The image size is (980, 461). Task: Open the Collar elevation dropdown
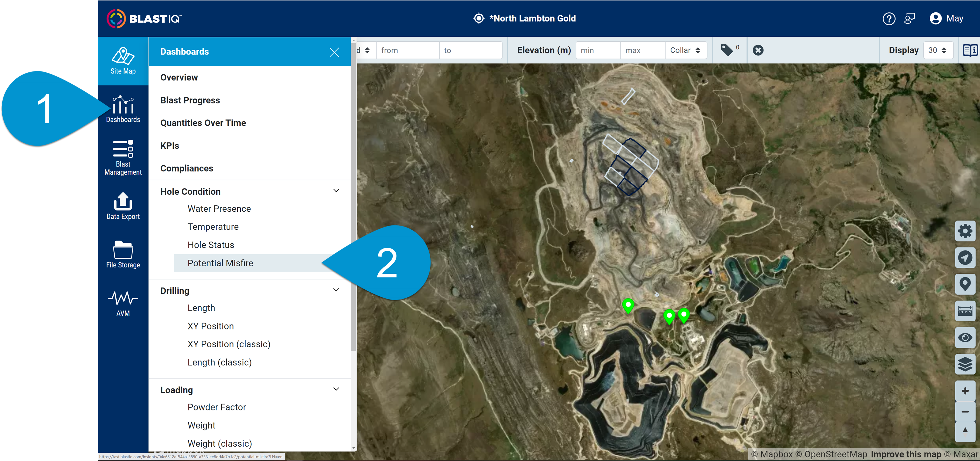[686, 50]
